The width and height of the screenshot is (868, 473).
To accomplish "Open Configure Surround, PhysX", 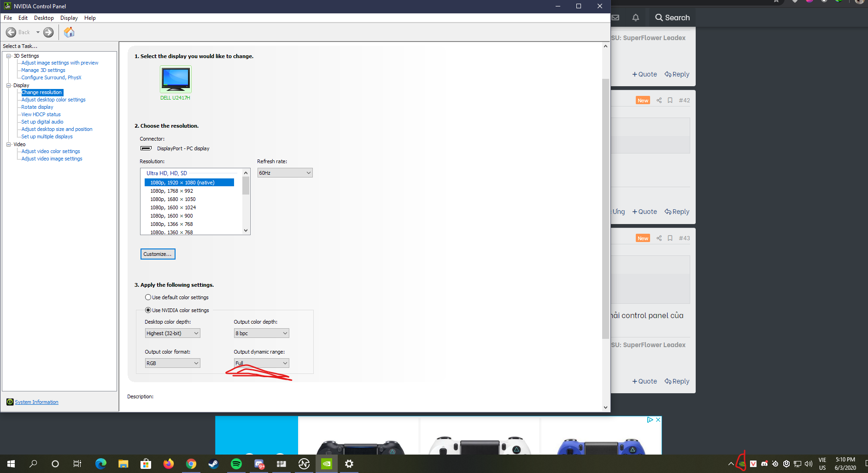I will [51, 77].
